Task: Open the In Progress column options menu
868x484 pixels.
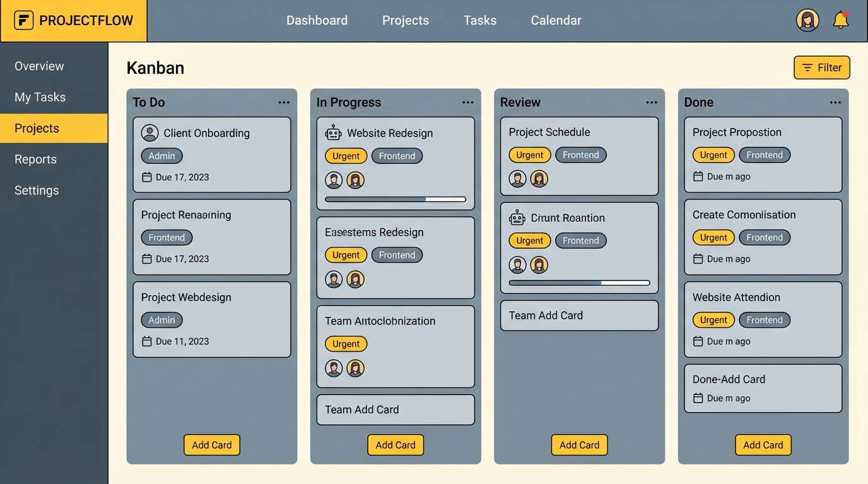Action: point(467,101)
